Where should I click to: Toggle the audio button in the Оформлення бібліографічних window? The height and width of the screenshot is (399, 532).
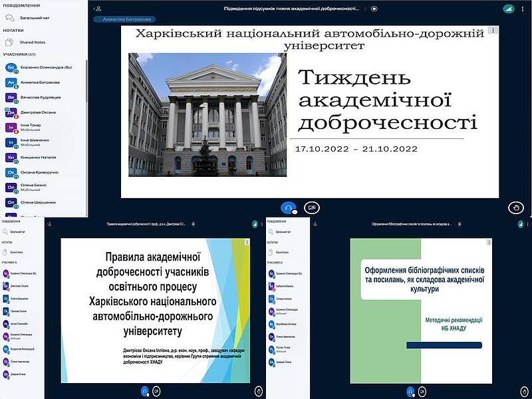pyautogui.click(x=410, y=391)
